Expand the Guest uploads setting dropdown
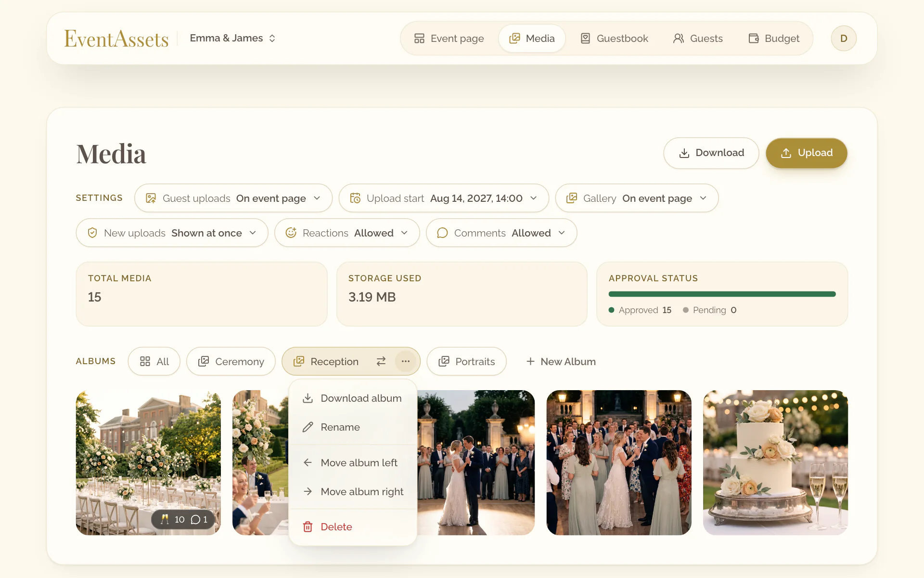 [233, 198]
